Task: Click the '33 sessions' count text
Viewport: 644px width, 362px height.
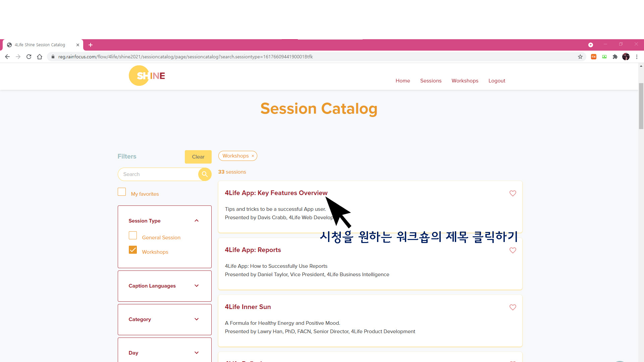Action: (232, 172)
